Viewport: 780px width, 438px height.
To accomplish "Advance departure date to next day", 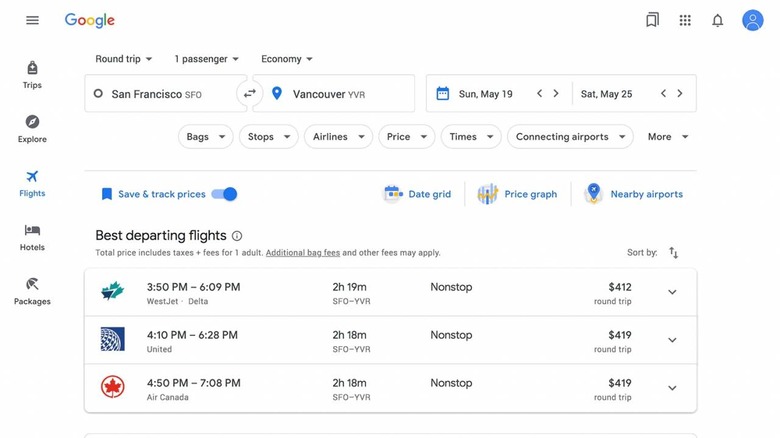I will 556,94.
